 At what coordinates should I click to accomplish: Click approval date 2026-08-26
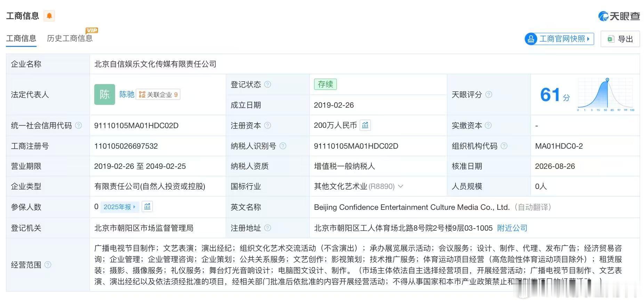click(x=555, y=166)
